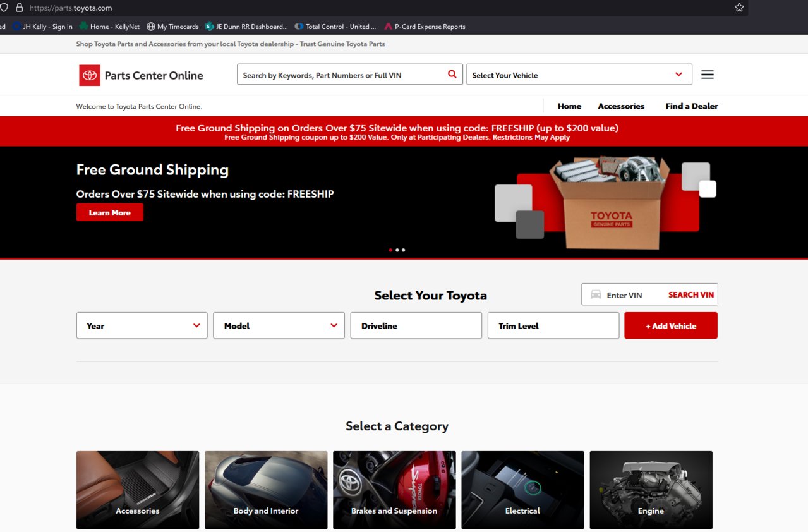This screenshot has width=808, height=532.
Task: Click the shield icon in the address bar
Action: click(x=4, y=8)
